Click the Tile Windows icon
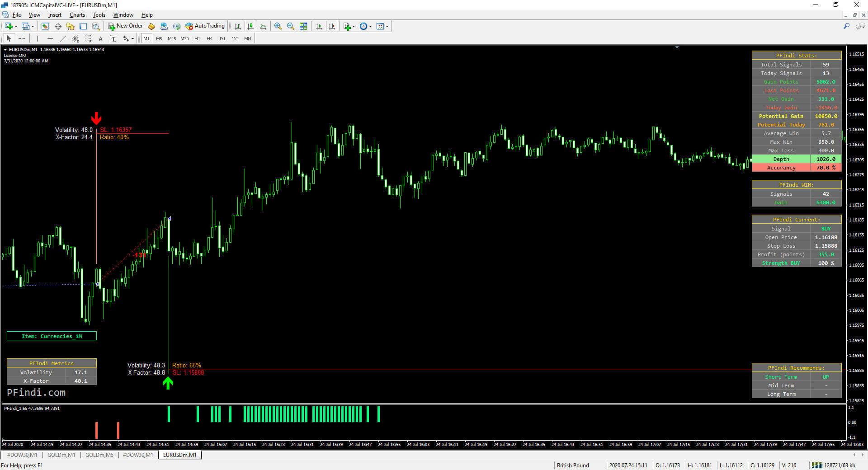 pos(303,26)
